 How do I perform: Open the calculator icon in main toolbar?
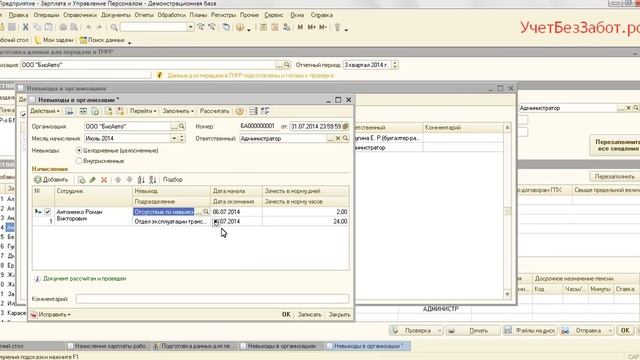(264, 27)
